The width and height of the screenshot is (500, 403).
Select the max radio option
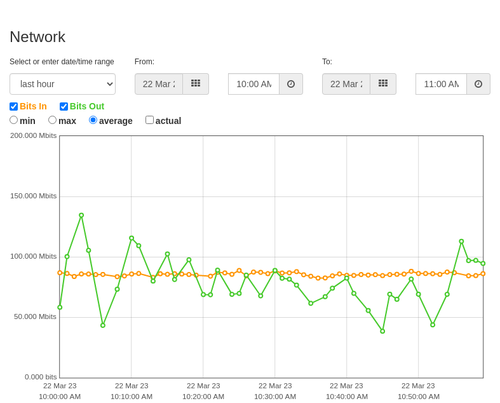tap(52, 120)
